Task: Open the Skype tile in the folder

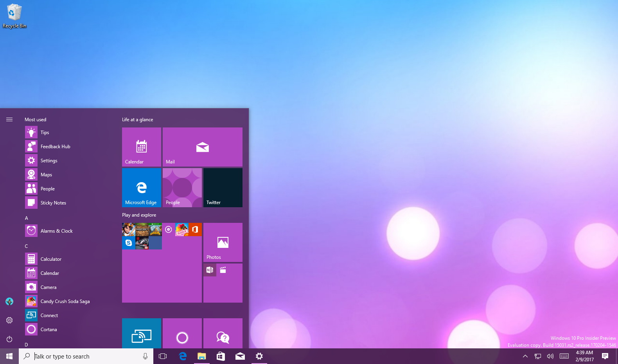Action: (129, 243)
